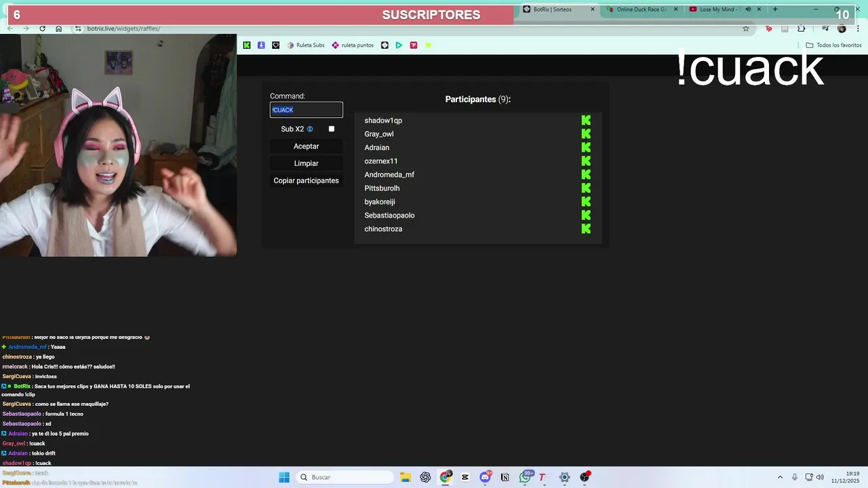868x488 pixels.
Task: Reload the page with the refresh icon
Action: tap(42, 28)
